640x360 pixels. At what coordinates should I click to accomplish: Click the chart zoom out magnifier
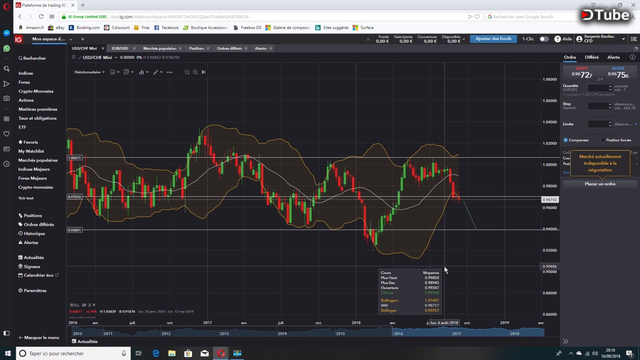pyautogui.click(x=187, y=72)
